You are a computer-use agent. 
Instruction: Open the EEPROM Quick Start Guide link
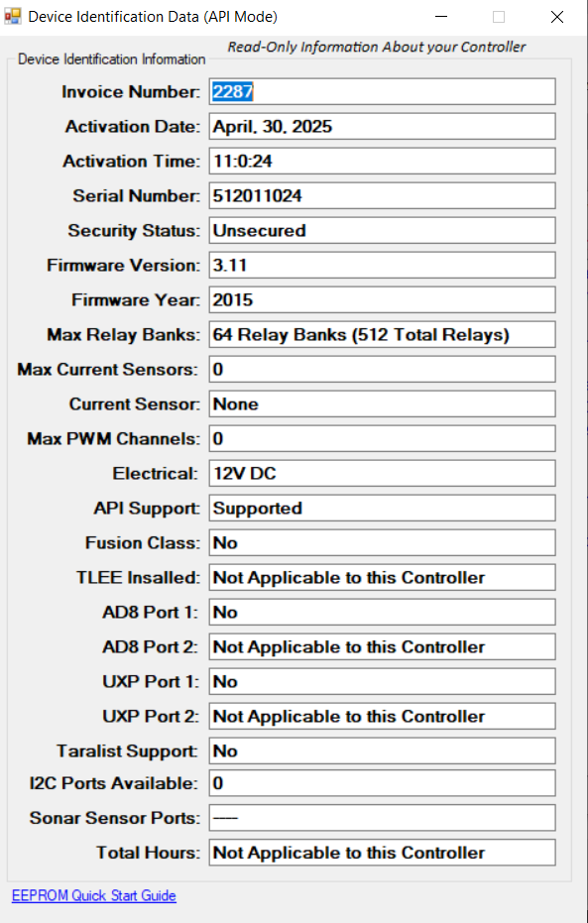point(94,895)
